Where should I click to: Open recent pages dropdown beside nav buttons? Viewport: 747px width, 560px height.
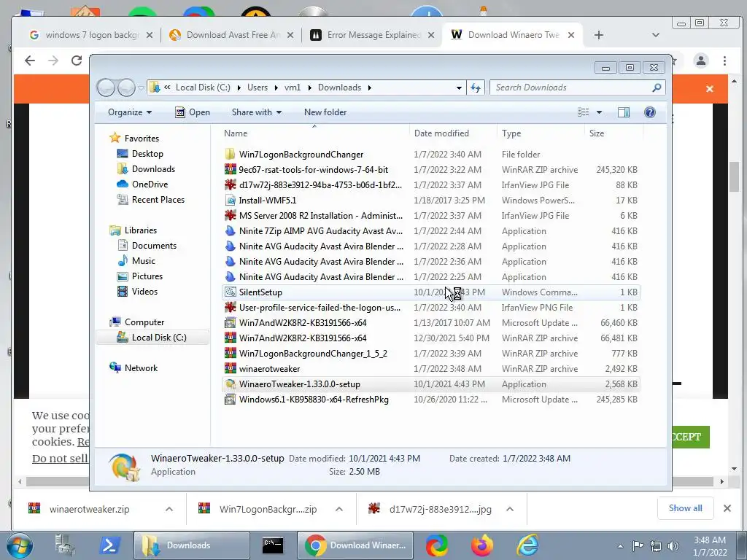(141, 88)
